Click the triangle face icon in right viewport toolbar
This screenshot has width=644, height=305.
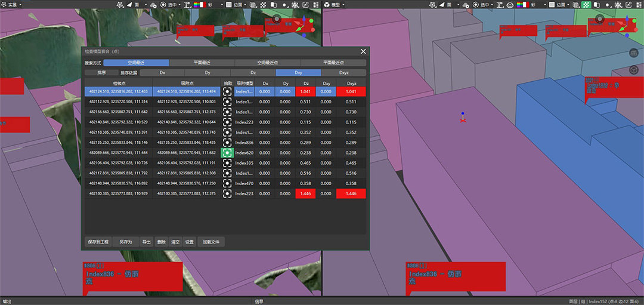coord(441,5)
